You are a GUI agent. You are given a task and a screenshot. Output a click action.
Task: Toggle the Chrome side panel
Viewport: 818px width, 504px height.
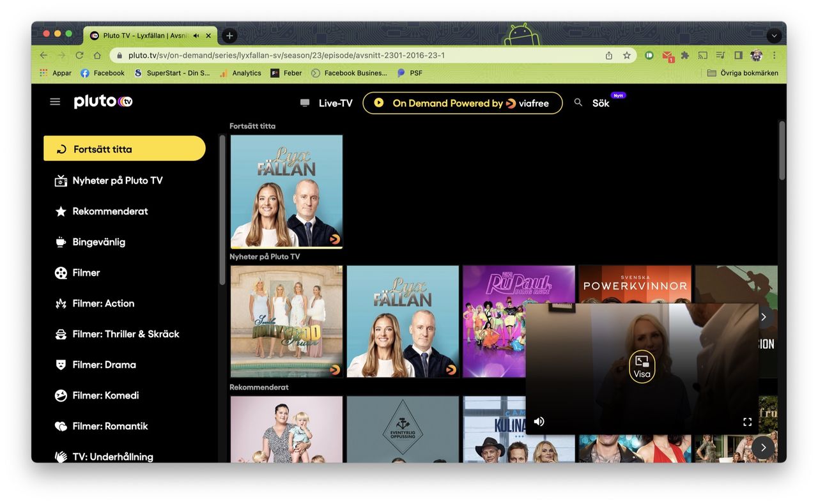click(738, 56)
